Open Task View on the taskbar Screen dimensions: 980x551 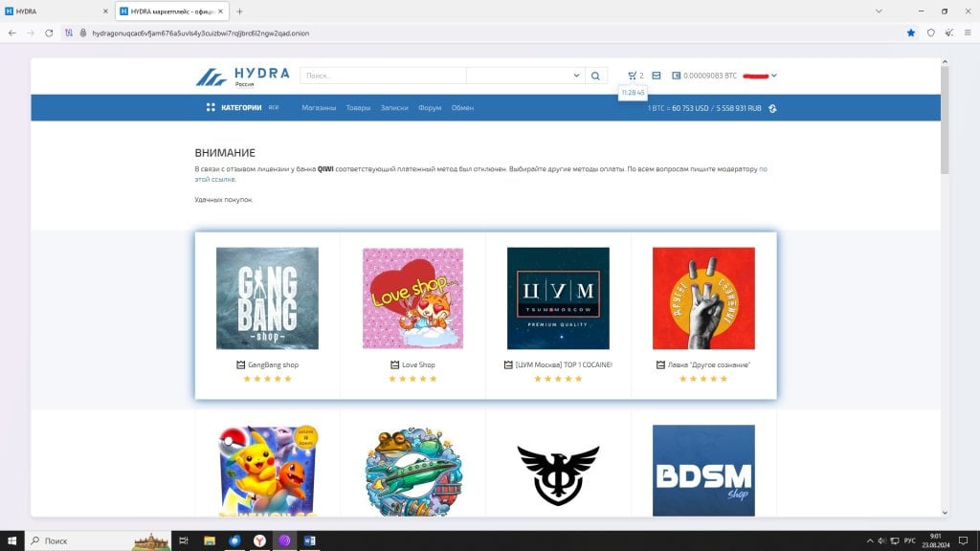click(x=184, y=541)
